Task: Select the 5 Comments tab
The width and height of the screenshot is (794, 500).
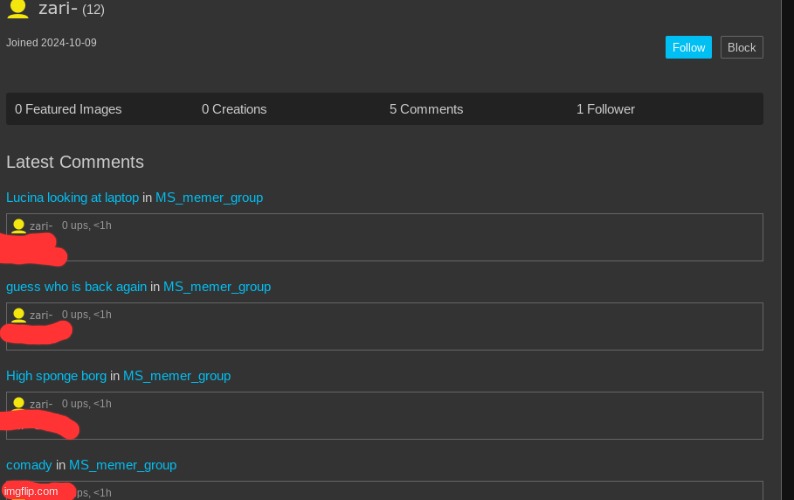Action: (426, 109)
